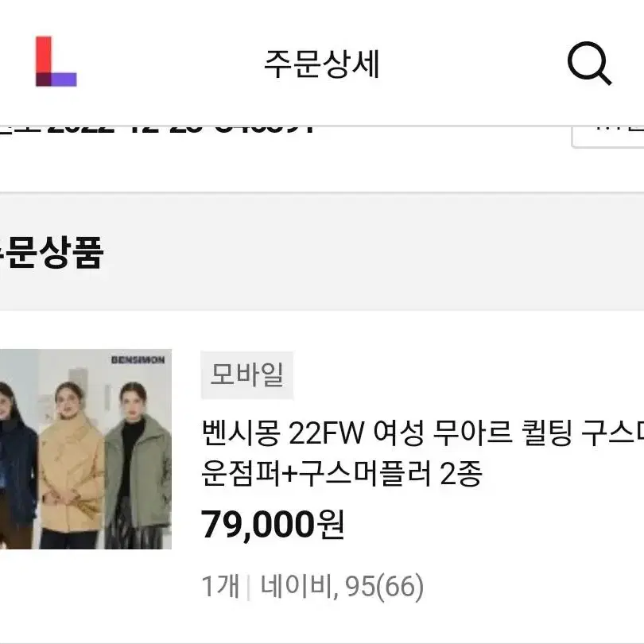Open search with the magnifying glass icon
Image resolution: width=644 pixels, height=644 pixels.
pyautogui.click(x=589, y=63)
